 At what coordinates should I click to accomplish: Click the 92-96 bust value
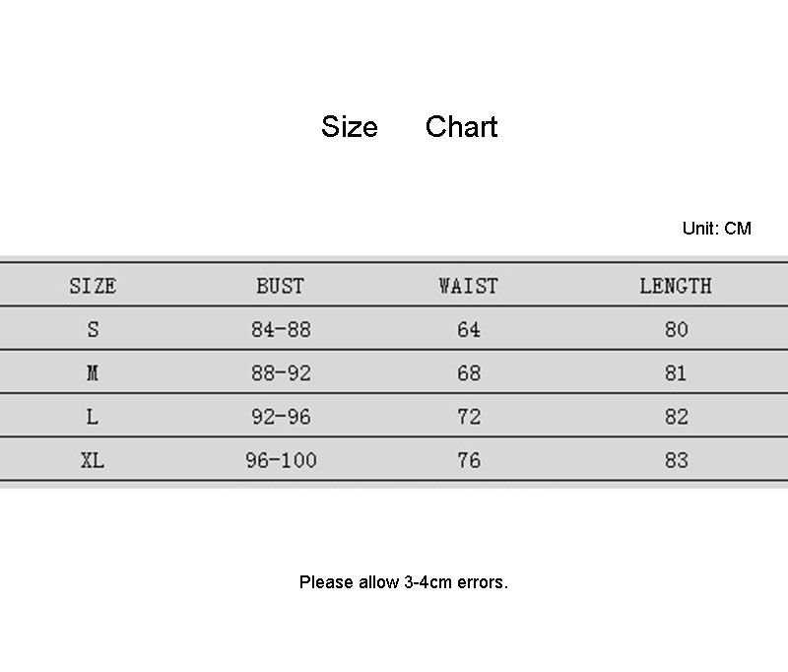(281, 417)
